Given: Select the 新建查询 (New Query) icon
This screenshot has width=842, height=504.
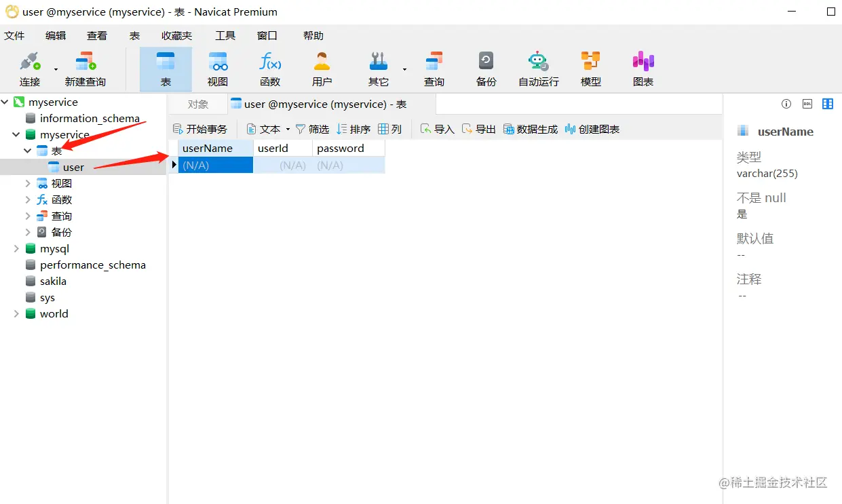Looking at the screenshot, I should pos(84,68).
